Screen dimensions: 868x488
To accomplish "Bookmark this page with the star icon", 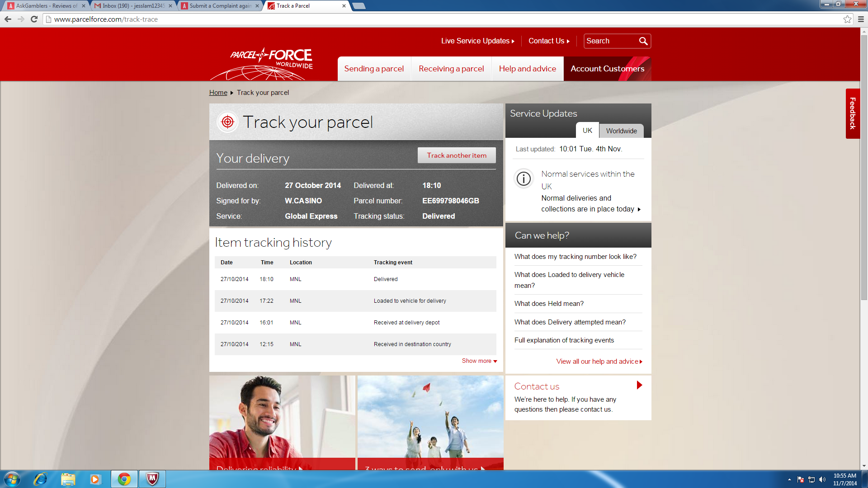I will coord(847,19).
